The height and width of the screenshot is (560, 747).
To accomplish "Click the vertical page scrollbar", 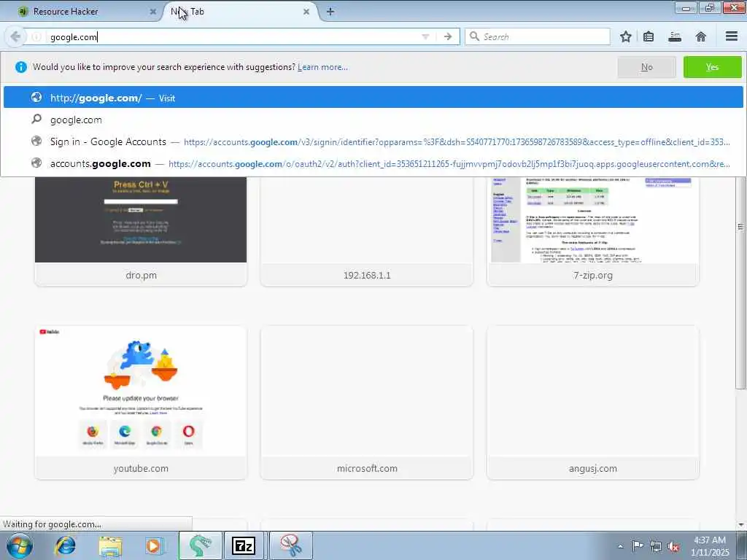I will click(741, 284).
